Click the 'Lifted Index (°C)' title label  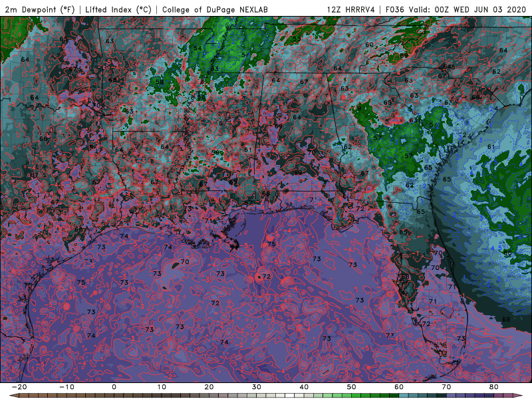pyautogui.click(x=118, y=9)
